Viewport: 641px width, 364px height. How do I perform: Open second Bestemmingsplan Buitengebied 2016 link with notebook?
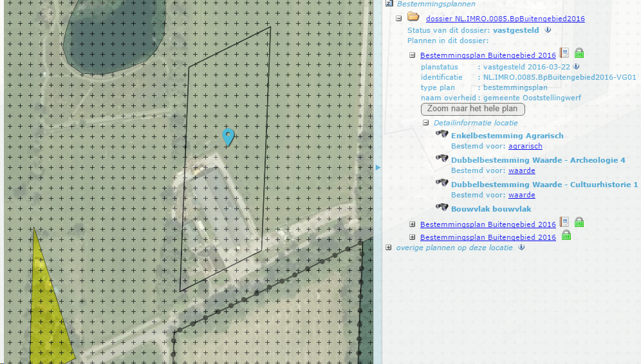click(488, 224)
